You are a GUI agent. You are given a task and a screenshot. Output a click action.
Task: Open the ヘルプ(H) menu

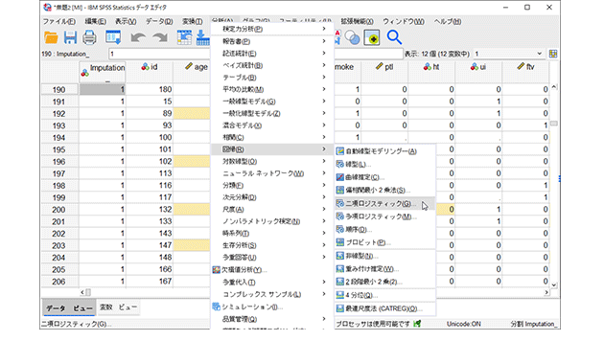coord(447,21)
